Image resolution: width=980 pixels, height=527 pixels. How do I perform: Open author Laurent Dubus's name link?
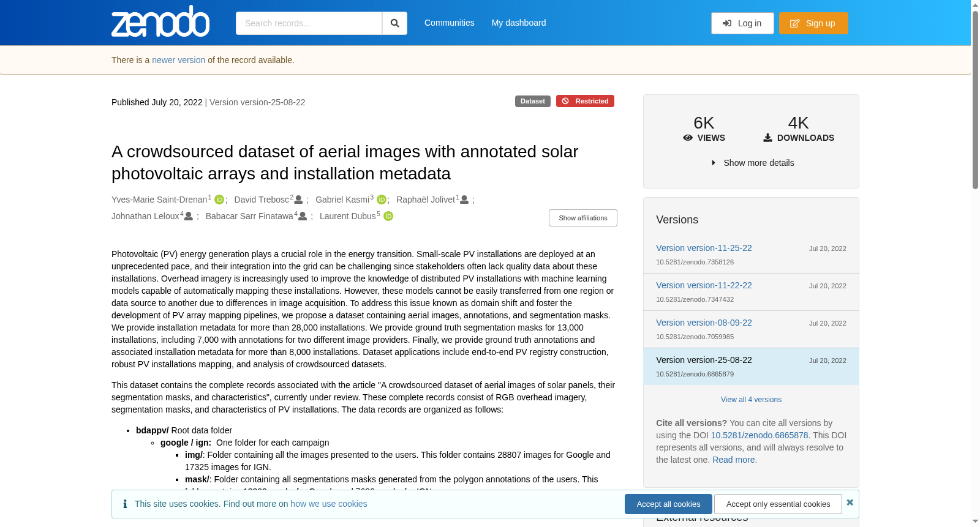coord(348,216)
